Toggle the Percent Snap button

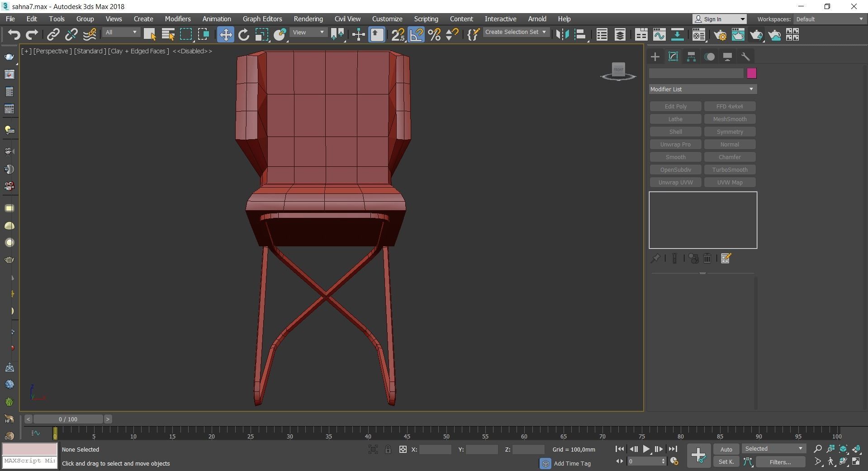click(x=434, y=35)
